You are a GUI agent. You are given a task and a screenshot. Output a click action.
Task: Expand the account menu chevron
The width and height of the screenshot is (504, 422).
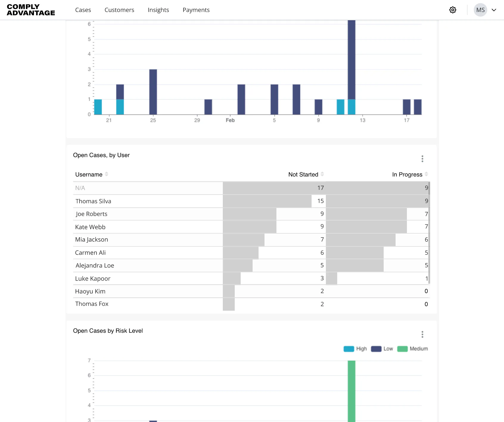(x=494, y=10)
